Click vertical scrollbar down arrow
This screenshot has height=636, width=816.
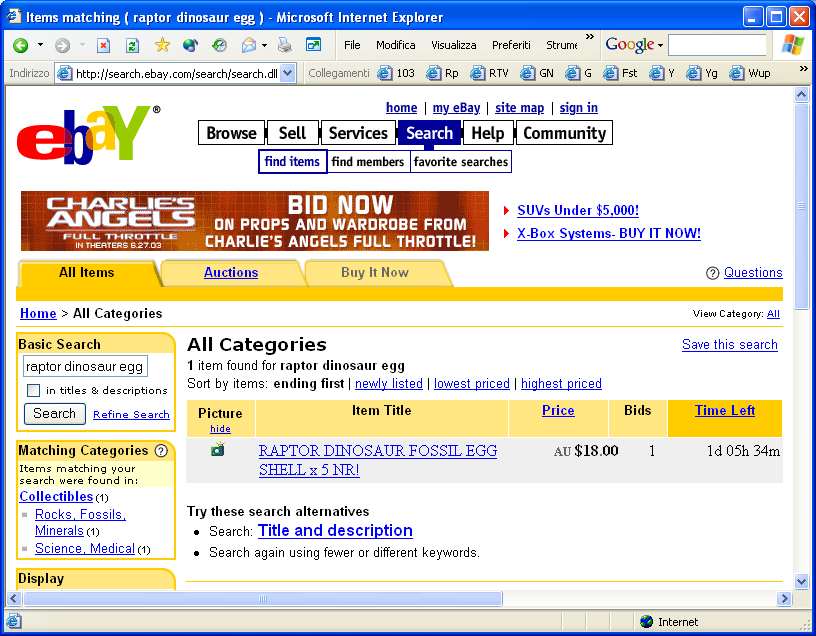pos(801,581)
